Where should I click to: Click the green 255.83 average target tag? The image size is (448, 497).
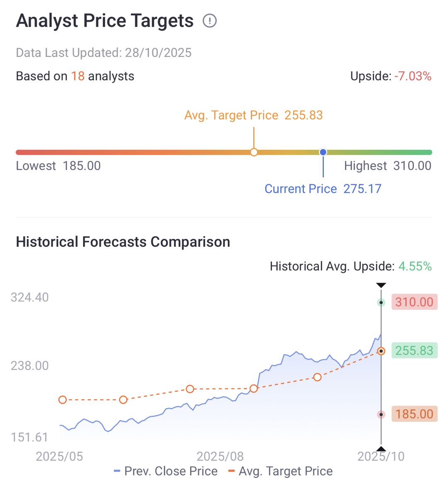pos(414,351)
